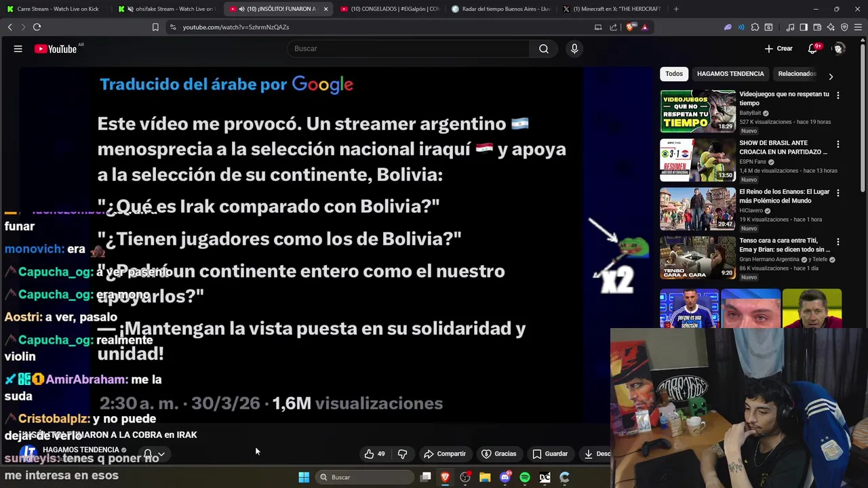
Task: Open the browser extensions puzzle icon
Action: [x=755, y=27]
